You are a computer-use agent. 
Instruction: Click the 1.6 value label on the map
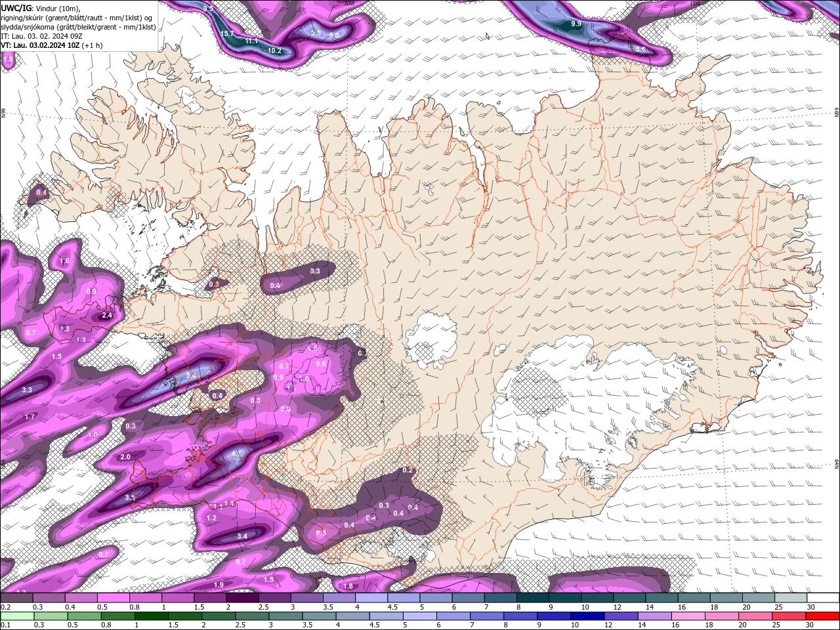pos(64,261)
